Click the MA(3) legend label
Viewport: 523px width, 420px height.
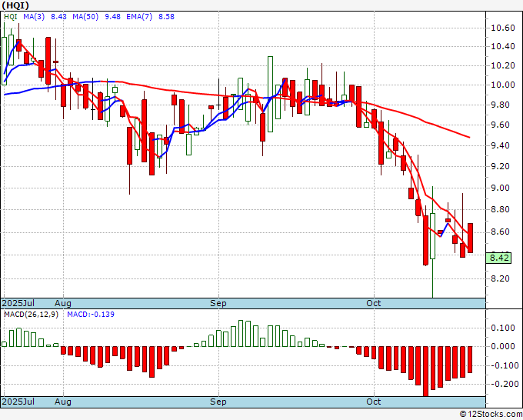click(x=34, y=17)
